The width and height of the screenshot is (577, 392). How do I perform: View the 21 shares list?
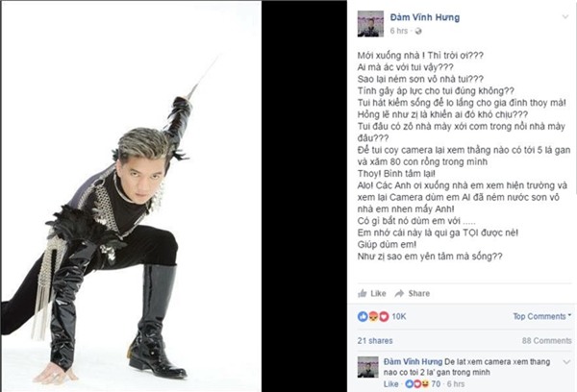pos(375,341)
